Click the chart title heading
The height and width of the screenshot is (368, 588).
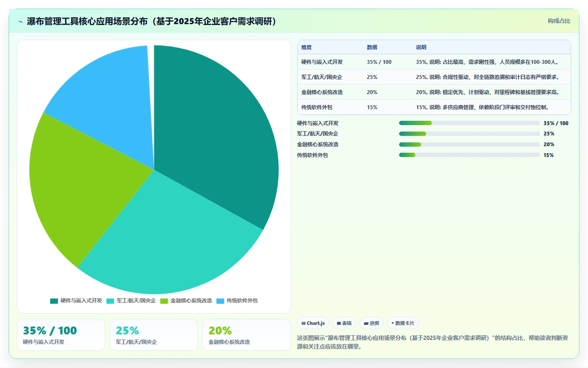coord(151,22)
